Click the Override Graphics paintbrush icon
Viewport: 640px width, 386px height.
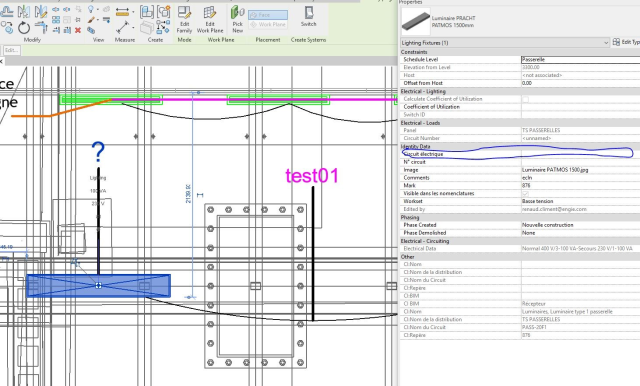[91, 20]
